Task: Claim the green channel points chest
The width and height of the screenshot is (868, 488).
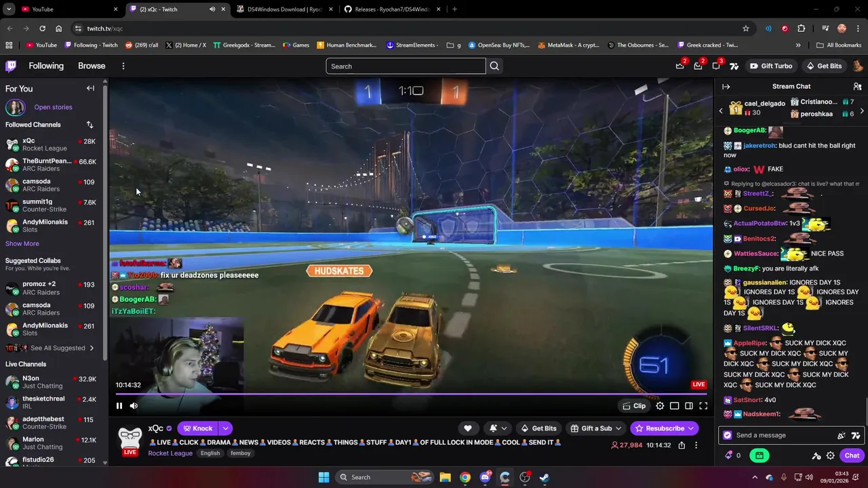Action: point(759,455)
